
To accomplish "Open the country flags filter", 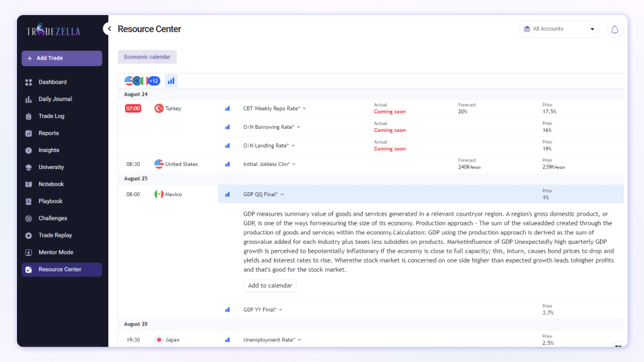I will 142,81.
